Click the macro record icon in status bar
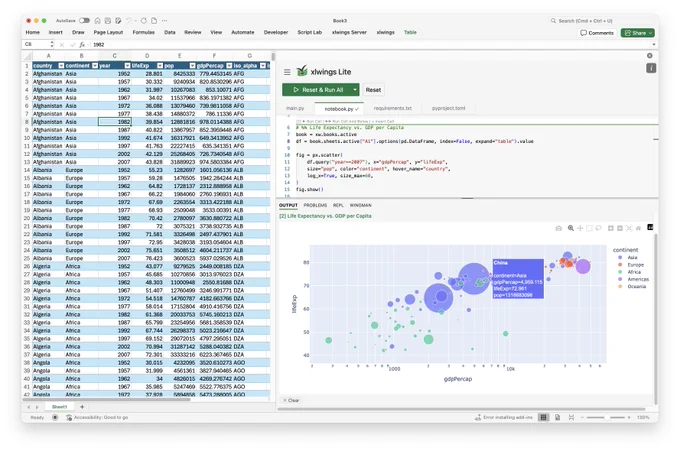Screen dimensions: 680x451 coord(55,417)
